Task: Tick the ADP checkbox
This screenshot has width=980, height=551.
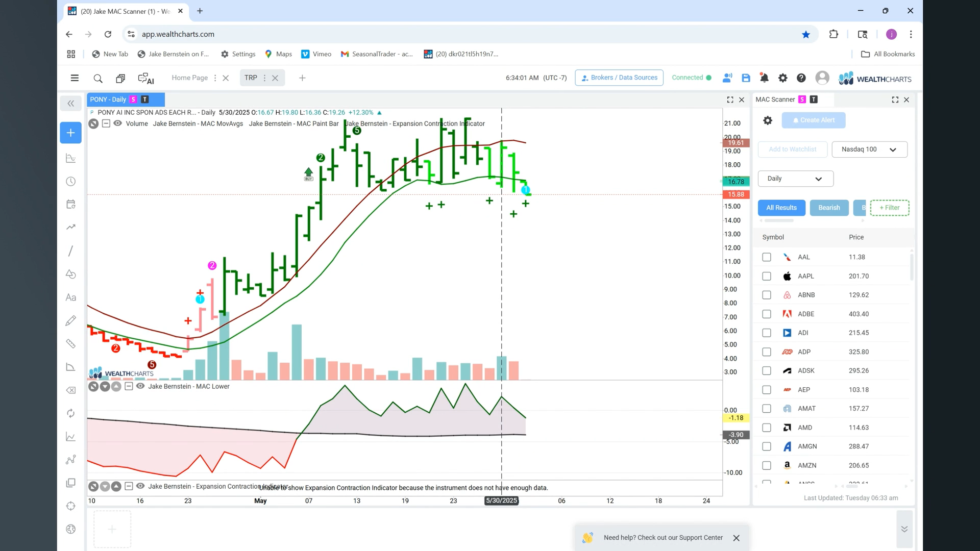Action: [x=766, y=352]
